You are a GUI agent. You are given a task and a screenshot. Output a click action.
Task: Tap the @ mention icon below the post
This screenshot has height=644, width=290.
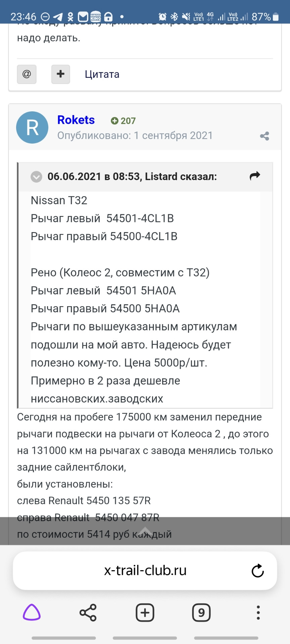27,74
